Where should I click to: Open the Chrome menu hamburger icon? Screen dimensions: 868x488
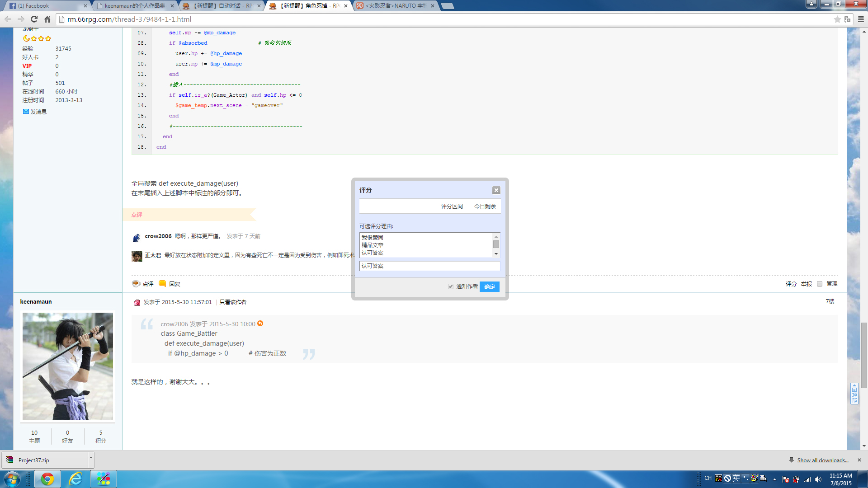click(x=861, y=19)
